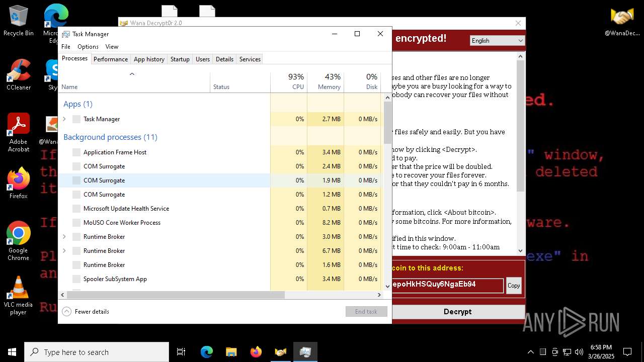Open Adobe Acrobat desktop shortcut
The height and width of the screenshot is (362, 644).
click(18, 133)
